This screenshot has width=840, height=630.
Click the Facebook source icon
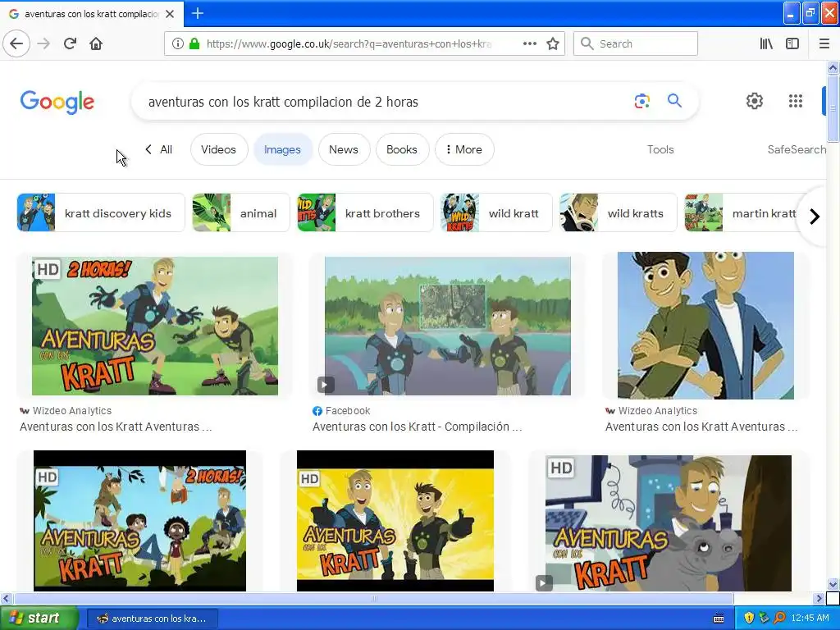[x=317, y=411]
